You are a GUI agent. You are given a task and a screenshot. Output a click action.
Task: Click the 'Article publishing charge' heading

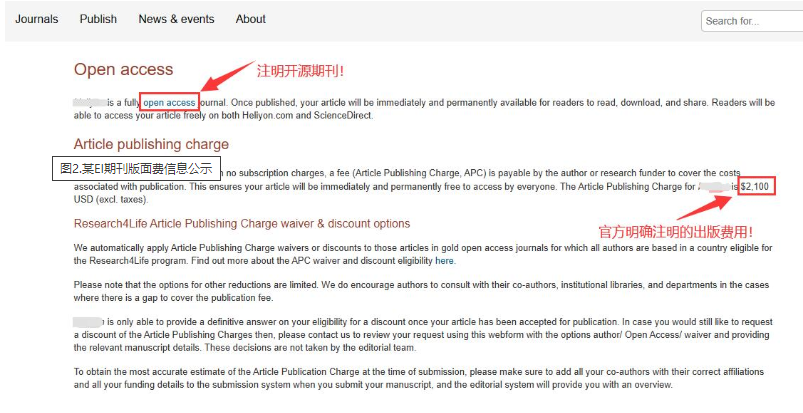coord(151,144)
